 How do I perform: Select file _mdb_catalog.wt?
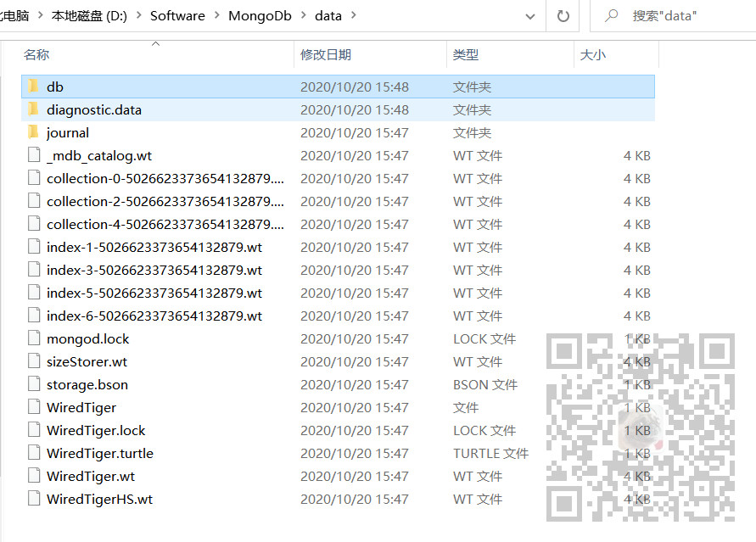pyautogui.click(x=99, y=155)
